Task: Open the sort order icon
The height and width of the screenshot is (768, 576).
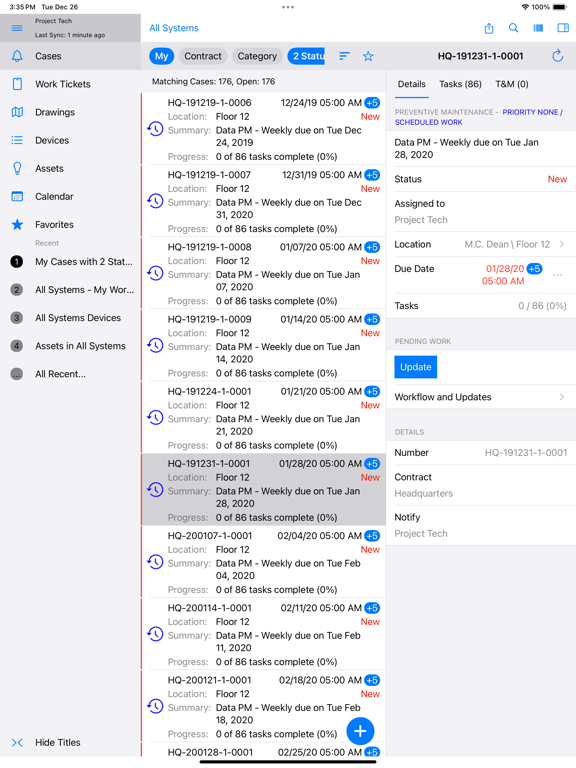Action: [x=344, y=56]
